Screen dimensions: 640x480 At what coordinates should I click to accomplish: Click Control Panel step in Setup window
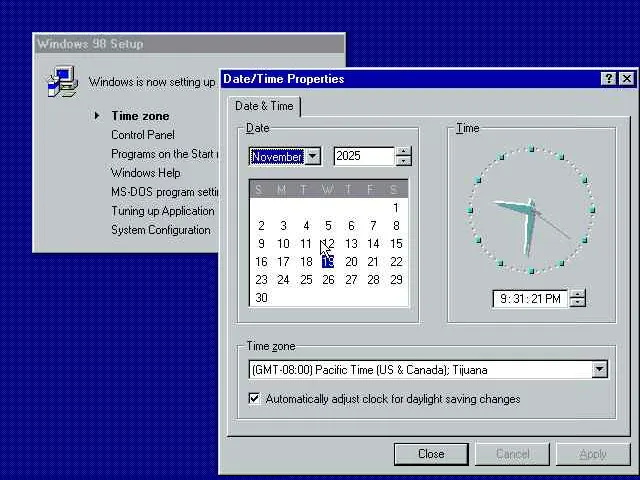pos(143,135)
